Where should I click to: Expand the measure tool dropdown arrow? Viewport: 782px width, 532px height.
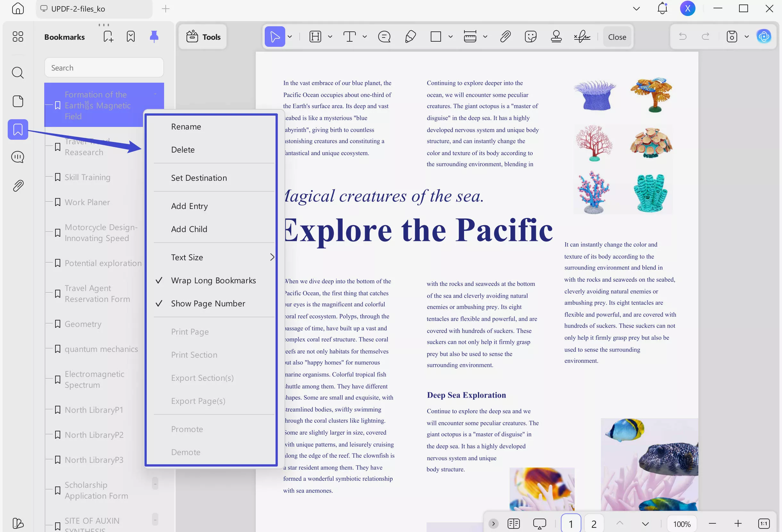point(485,36)
